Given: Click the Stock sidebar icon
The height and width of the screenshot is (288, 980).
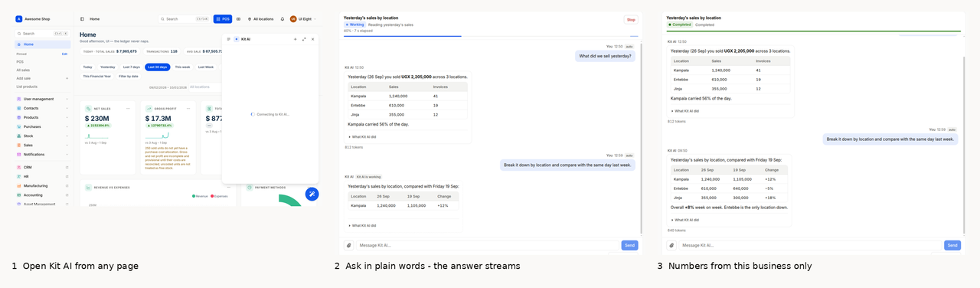Looking at the screenshot, I should (19, 136).
